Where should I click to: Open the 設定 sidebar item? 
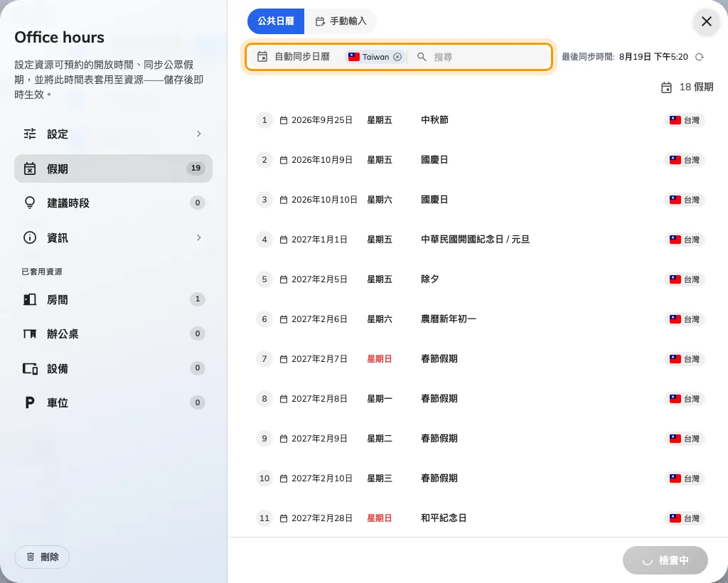(x=113, y=134)
